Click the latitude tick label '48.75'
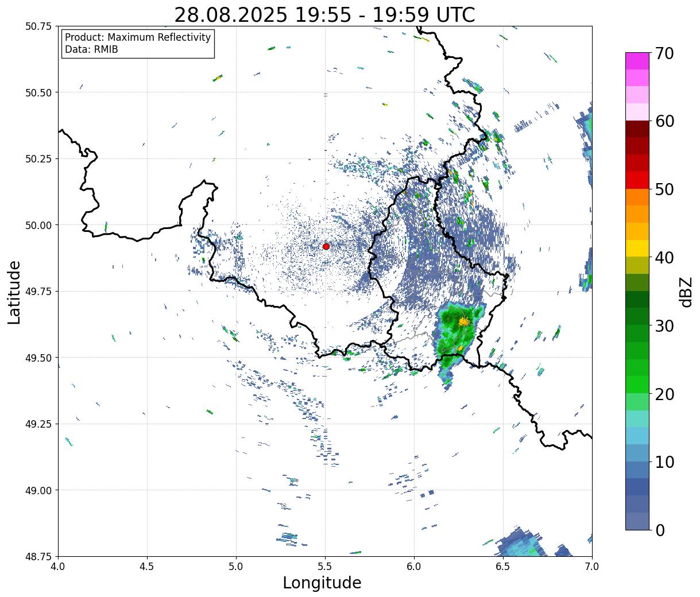700x597 pixels. pyautogui.click(x=38, y=556)
